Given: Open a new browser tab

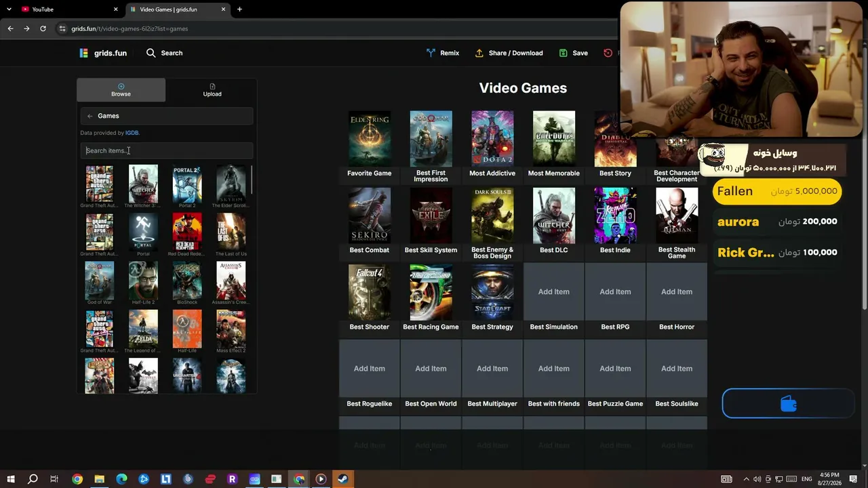Looking at the screenshot, I should [239, 9].
